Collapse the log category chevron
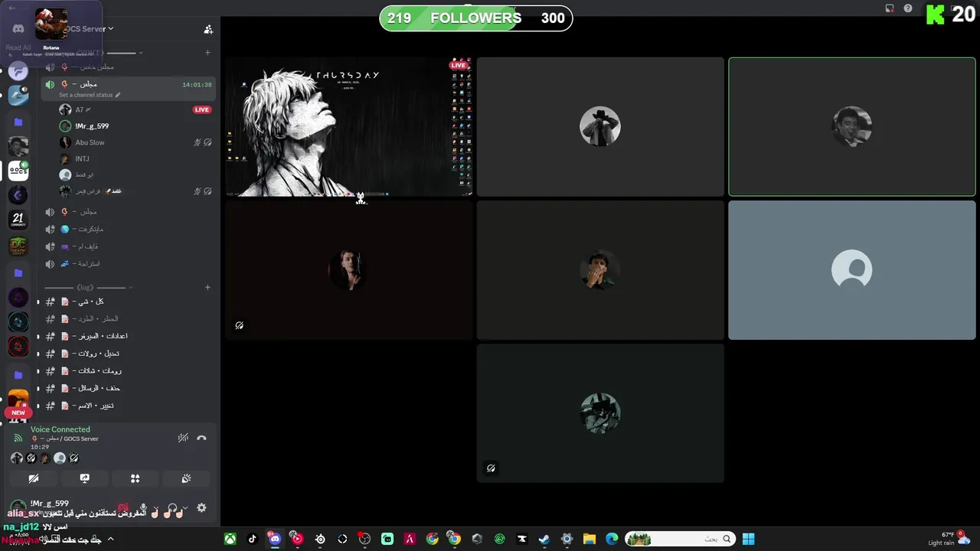The height and width of the screenshot is (551, 980). tap(130, 288)
